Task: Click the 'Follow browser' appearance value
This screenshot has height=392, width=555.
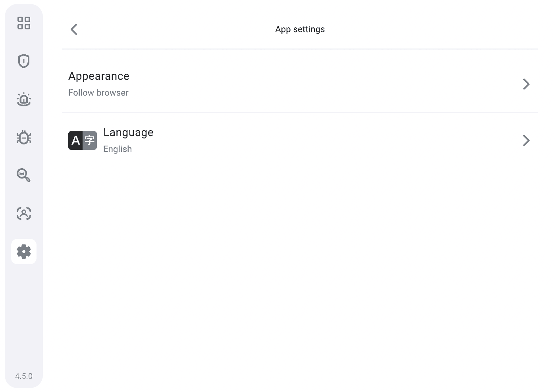Action: [x=98, y=93]
